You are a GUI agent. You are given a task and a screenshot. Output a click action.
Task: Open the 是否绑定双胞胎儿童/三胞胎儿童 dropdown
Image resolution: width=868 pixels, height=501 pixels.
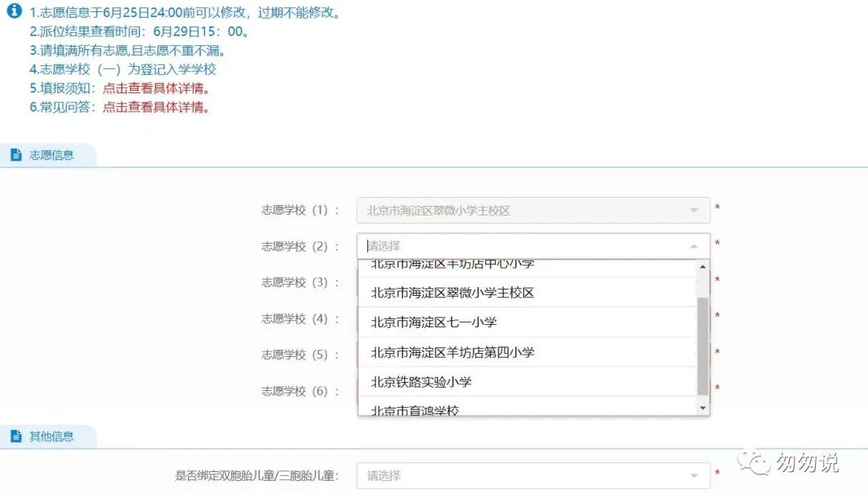coord(533,475)
